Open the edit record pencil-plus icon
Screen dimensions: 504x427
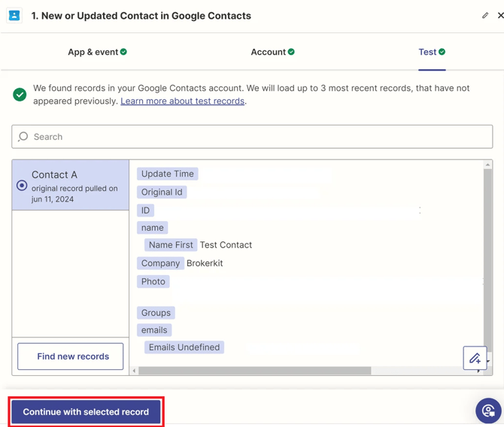[x=475, y=359]
